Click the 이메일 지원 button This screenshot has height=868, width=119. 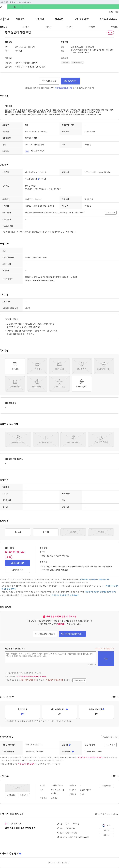pyautogui.click(x=17, y=570)
